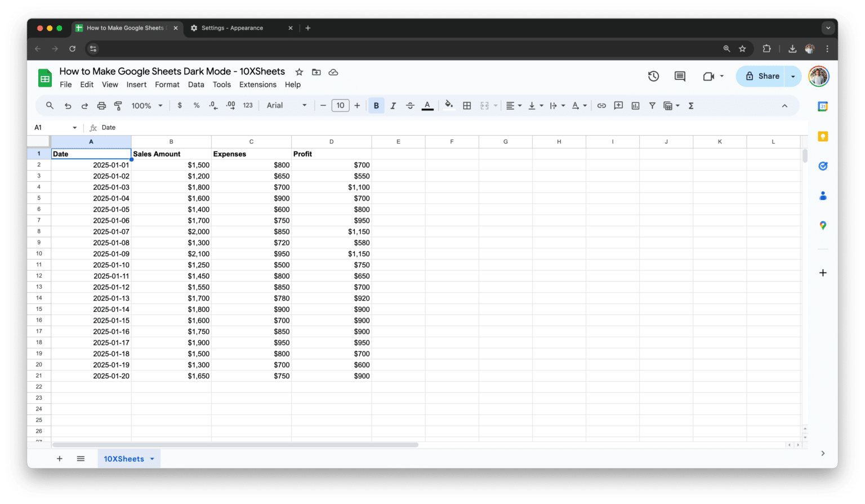Viewport: 865px width, 504px height.
Task: Toggle strikethrough formatting
Action: pos(410,105)
